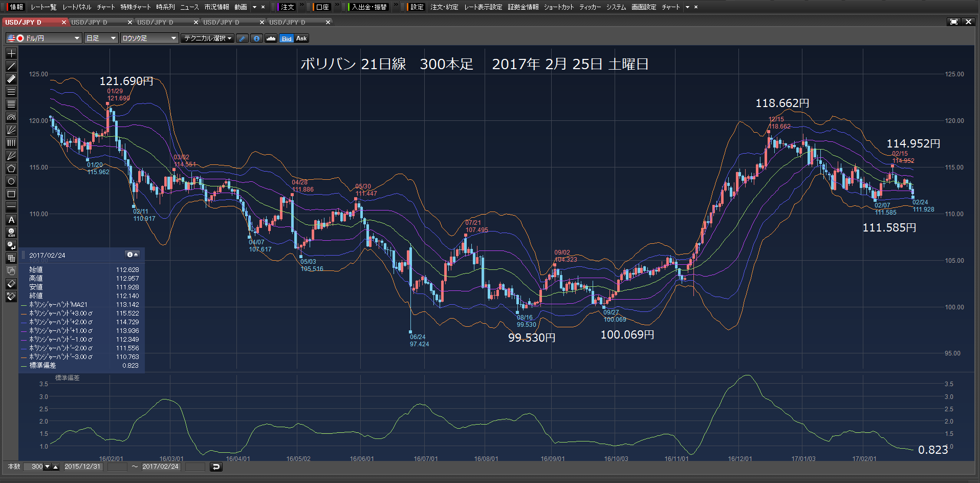Click the 設定 button
This screenshot has width=980, height=483.
[x=417, y=7]
